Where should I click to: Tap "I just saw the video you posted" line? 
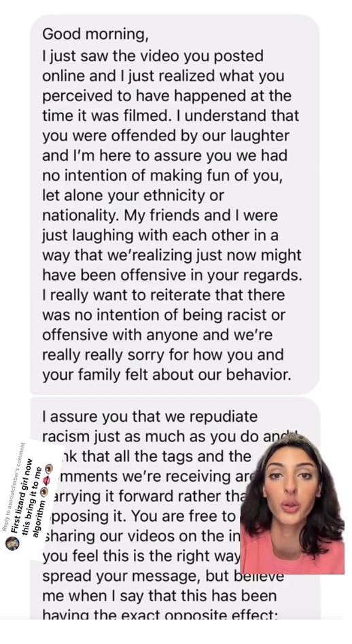coord(153,56)
